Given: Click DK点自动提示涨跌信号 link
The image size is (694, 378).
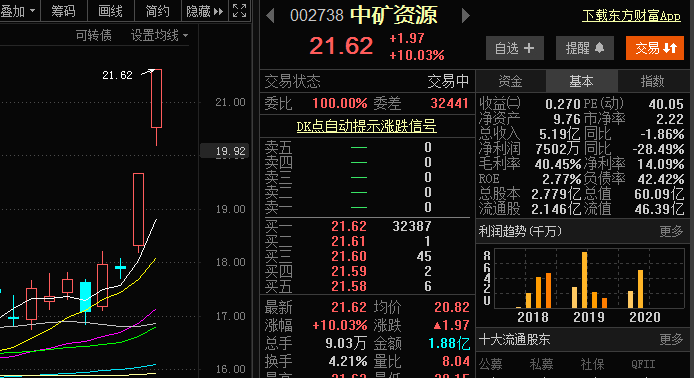Looking at the screenshot, I should [x=366, y=126].
